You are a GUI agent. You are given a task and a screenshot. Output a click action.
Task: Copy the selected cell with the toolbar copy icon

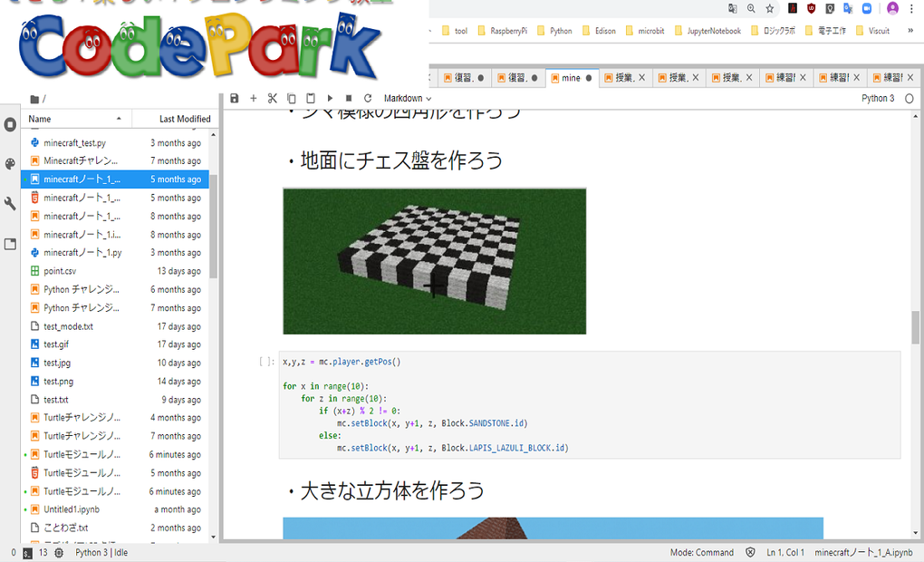tap(291, 99)
